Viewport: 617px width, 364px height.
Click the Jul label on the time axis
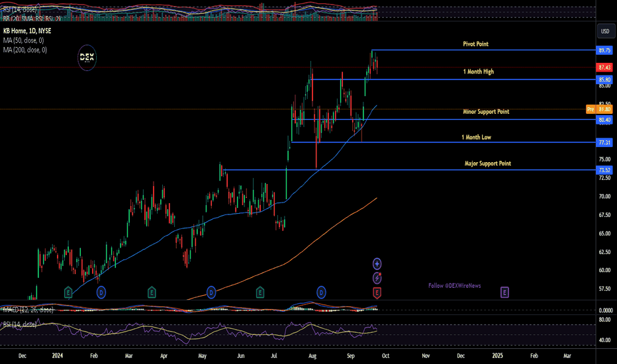[x=274, y=356]
